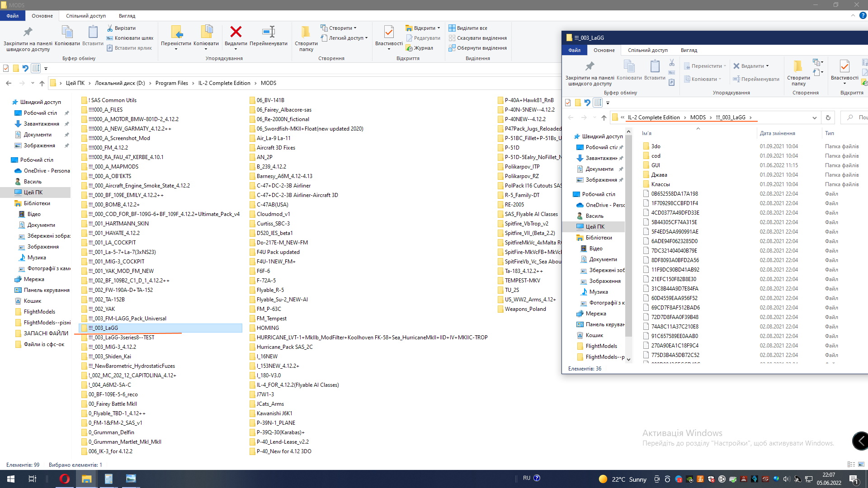This screenshot has height=488, width=868.
Task: Open the address history dropdown in LaGG window
Action: (814, 117)
